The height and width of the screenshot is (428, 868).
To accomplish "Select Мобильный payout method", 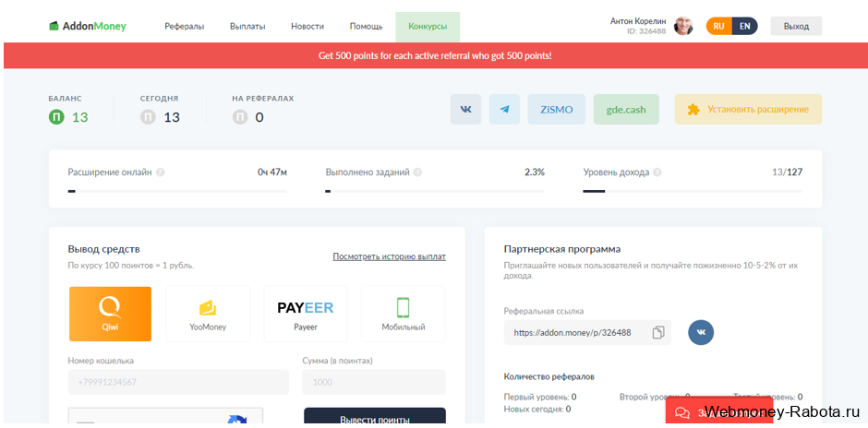I will [403, 314].
